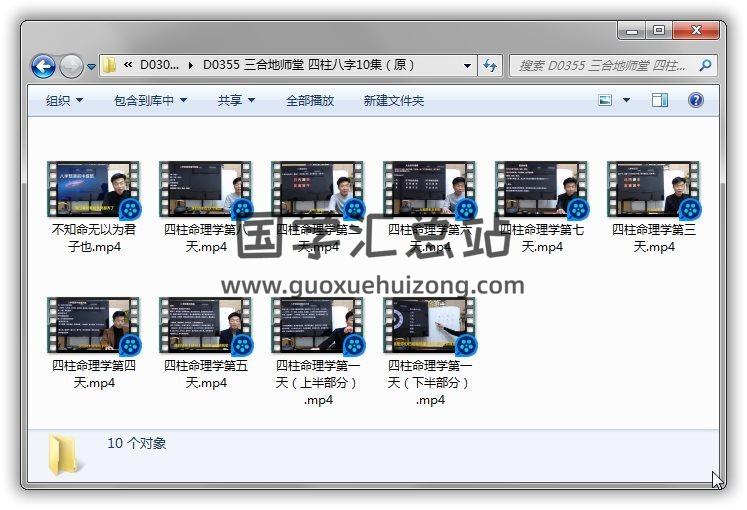
Task: Click the greyed Forward navigation arrow
Action: pos(71,66)
